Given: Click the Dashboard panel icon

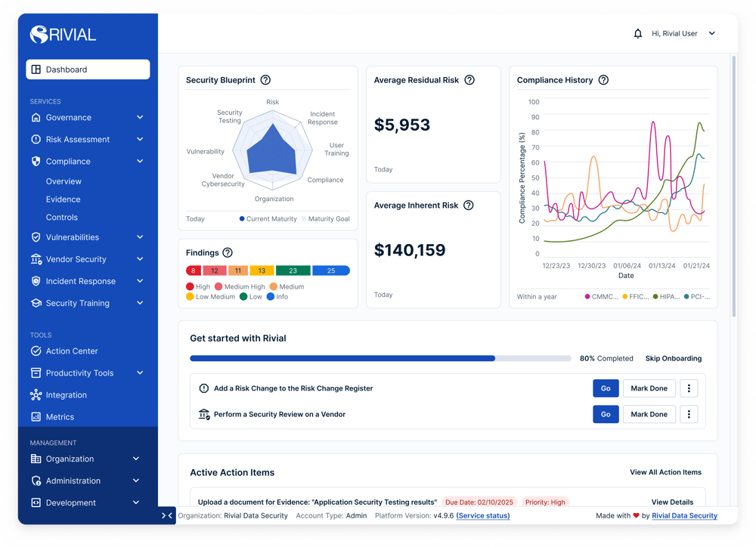Looking at the screenshot, I should pos(36,70).
